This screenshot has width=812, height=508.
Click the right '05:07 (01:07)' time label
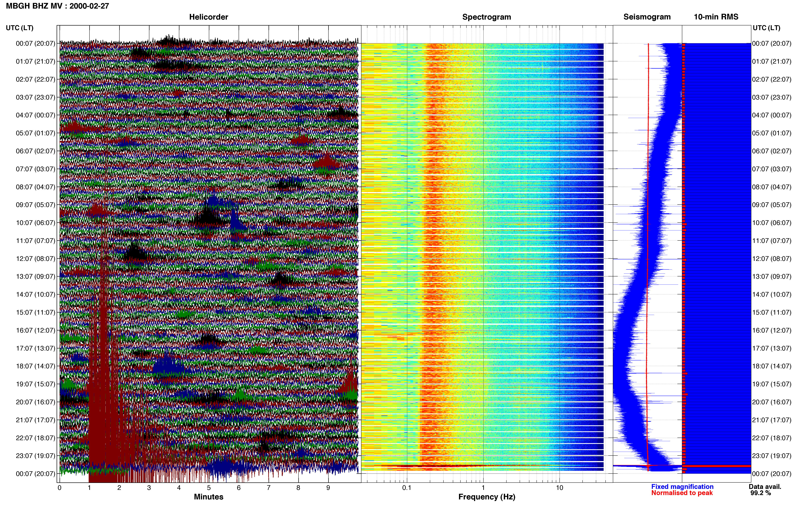(x=772, y=133)
